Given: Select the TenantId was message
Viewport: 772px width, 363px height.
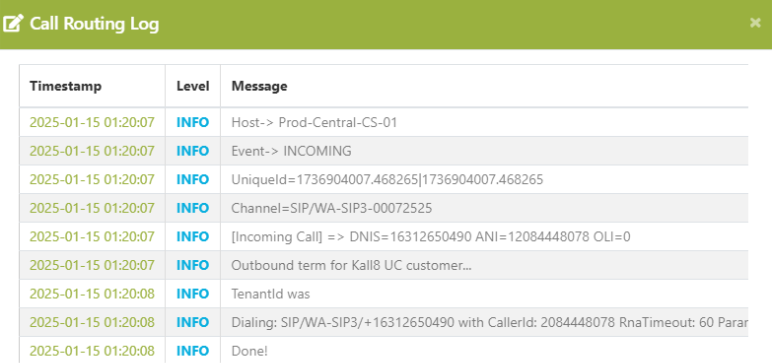Looking at the screenshot, I should coord(271,294).
